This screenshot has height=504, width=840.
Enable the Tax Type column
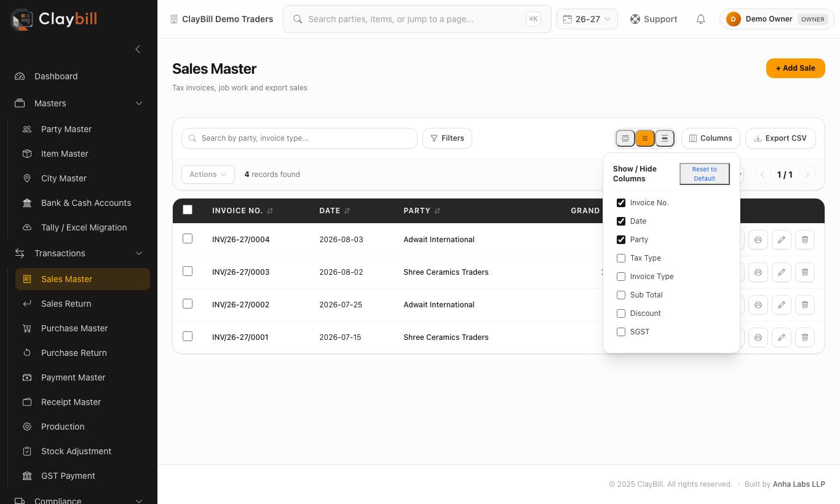pyautogui.click(x=621, y=258)
